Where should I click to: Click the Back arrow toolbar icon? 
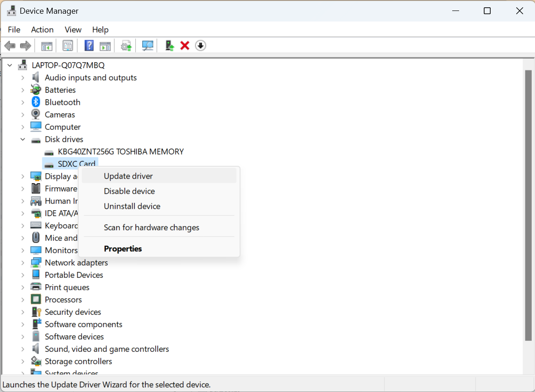(10, 46)
